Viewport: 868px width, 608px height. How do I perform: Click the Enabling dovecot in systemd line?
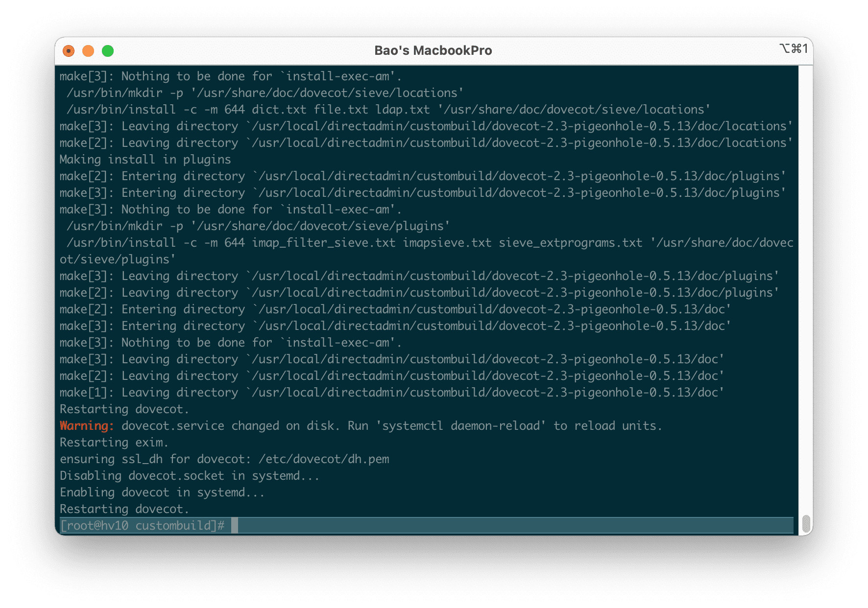click(x=162, y=492)
